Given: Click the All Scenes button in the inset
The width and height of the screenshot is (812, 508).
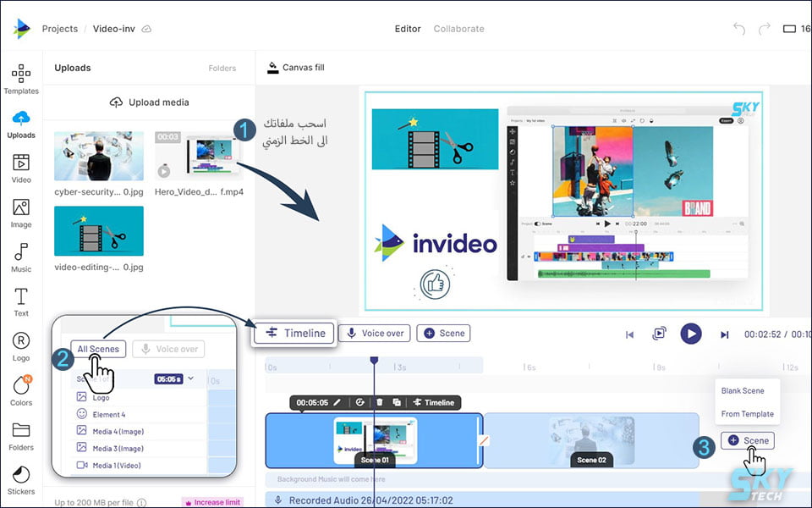Looking at the screenshot, I should 98,349.
